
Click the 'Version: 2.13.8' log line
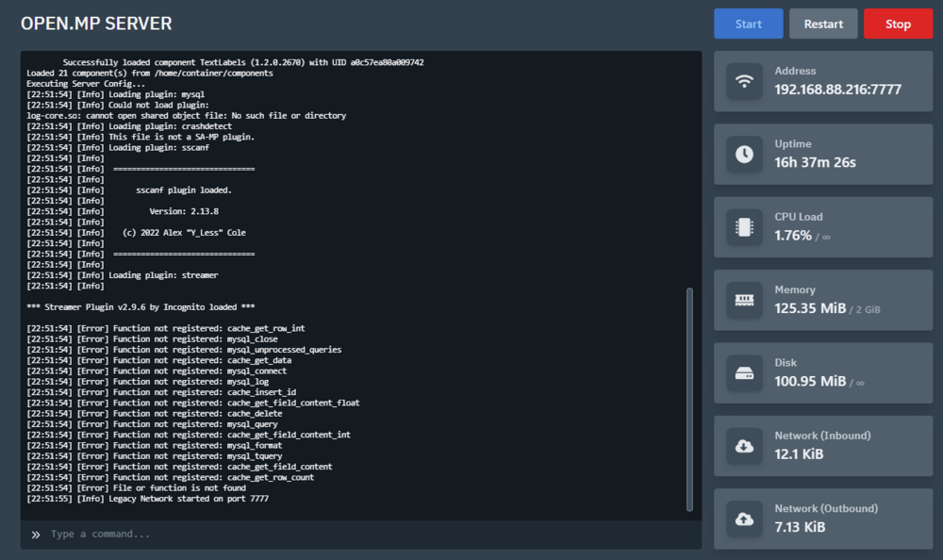pos(123,211)
